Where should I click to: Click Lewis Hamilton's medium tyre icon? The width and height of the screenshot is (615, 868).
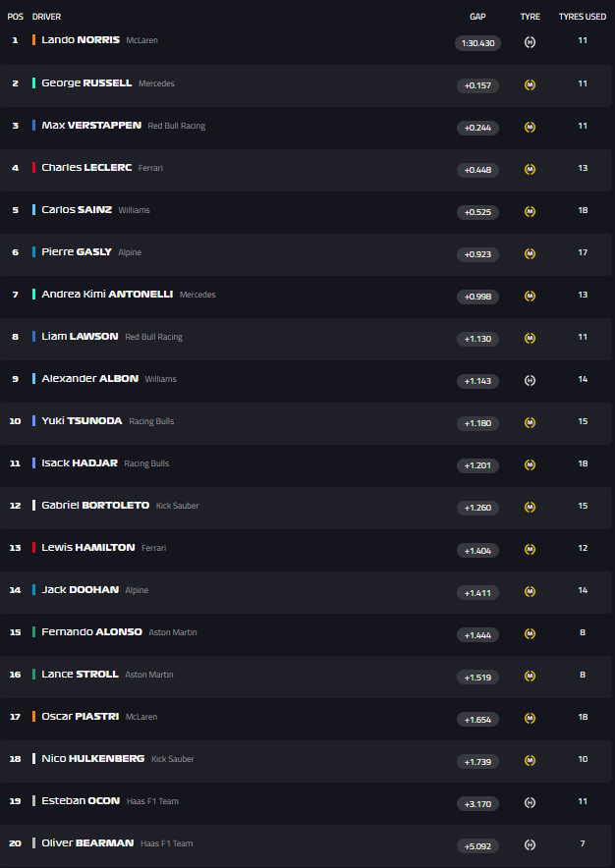(530, 549)
